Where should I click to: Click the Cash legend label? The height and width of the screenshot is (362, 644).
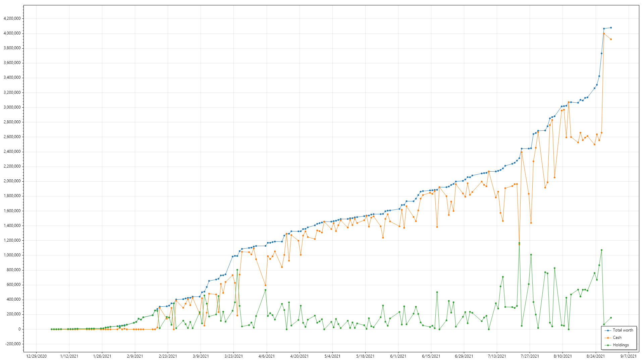click(x=617, y=338)
